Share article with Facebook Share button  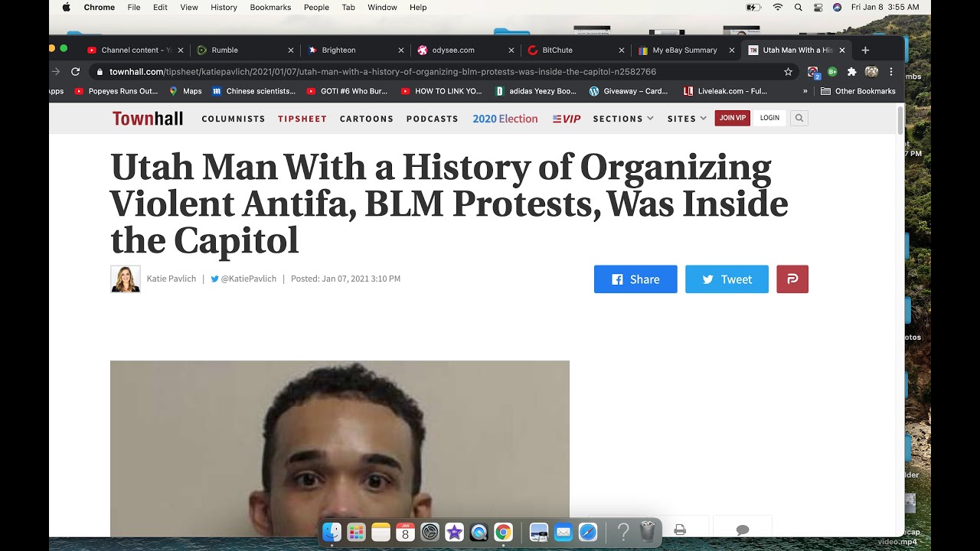click(x=635, y=279)
